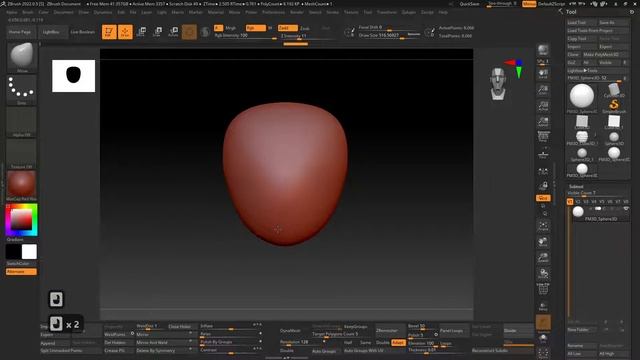Click the Scroll document icon

pyautogui.click(x=543, y=74)
